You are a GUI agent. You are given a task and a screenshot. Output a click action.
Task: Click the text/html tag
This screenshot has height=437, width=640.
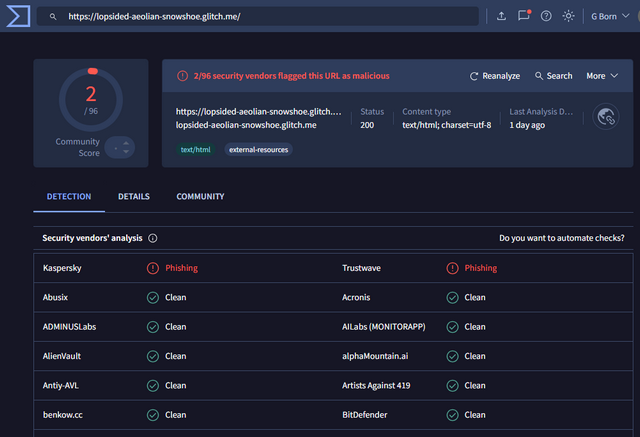(196, 150)
